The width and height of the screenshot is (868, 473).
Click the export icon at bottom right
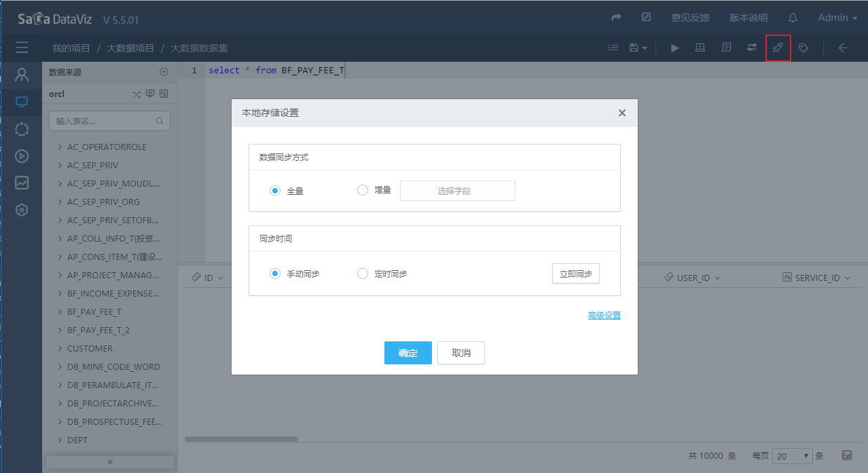click(x=847, y=455)
